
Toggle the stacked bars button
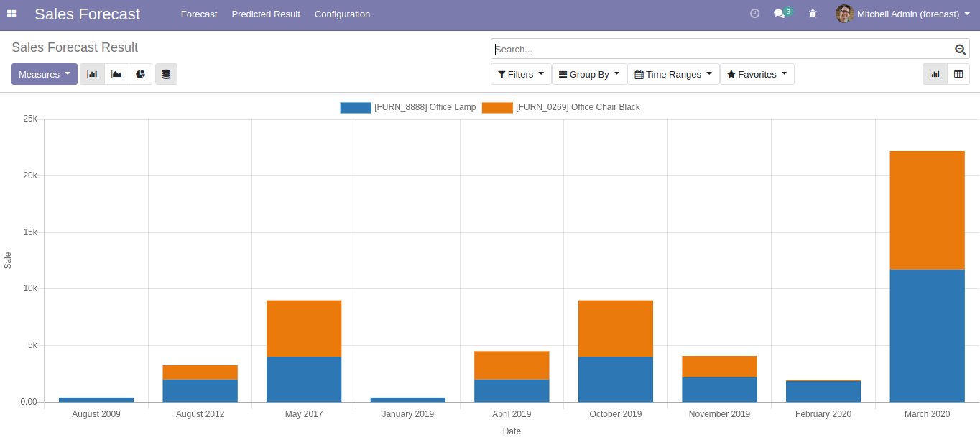(x=166, y=74)
